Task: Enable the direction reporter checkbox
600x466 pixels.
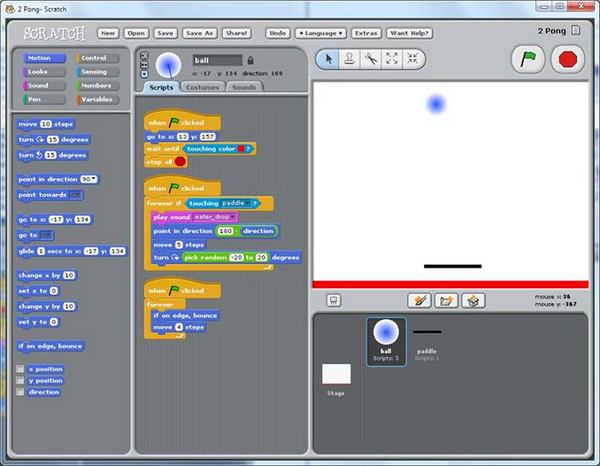Action: pos(20,392)
